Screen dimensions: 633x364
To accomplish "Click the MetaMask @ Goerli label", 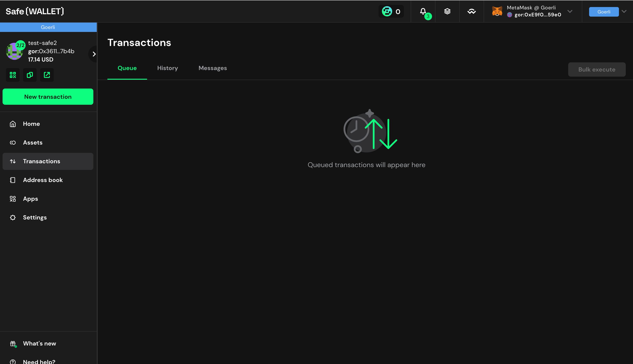I will [531, 8].
